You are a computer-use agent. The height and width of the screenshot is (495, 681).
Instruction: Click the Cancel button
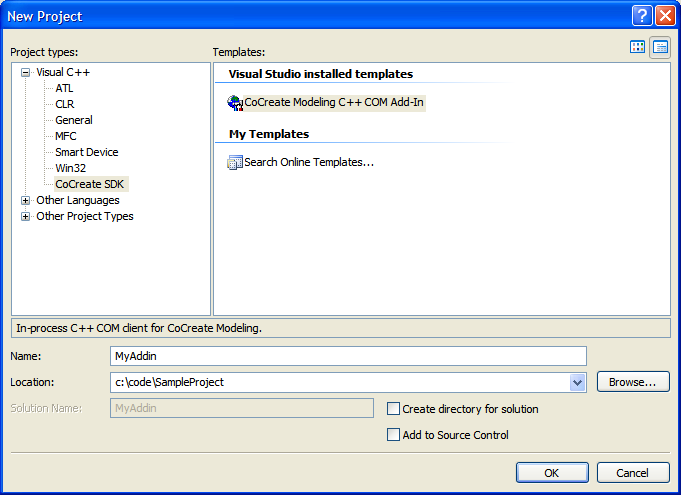coord(633,473)
